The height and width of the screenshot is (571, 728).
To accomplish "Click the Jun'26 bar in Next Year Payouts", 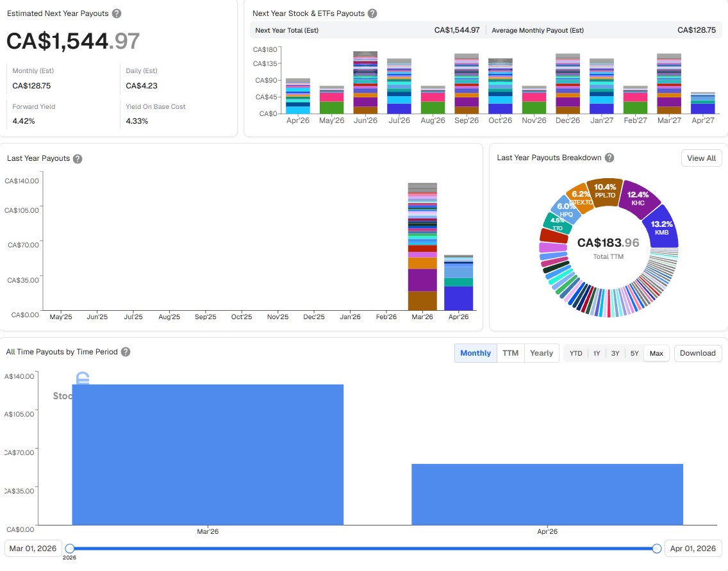I will tap(365, 83).
